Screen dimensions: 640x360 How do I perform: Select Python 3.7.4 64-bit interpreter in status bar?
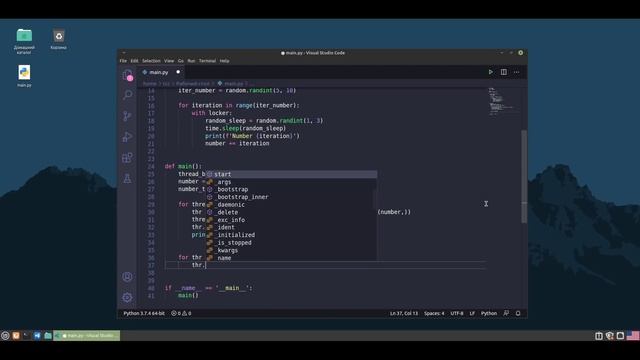(144, 313)
